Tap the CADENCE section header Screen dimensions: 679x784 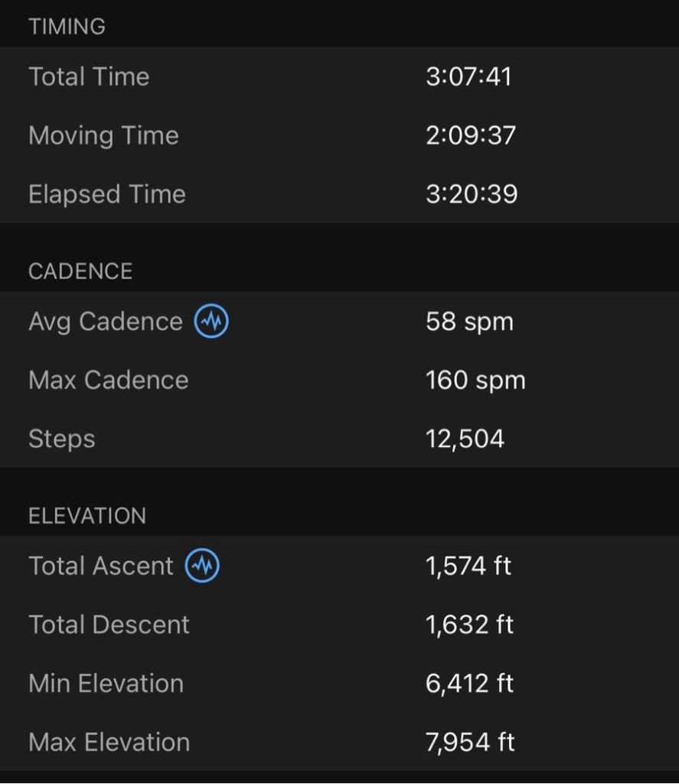tap(80, 271)
